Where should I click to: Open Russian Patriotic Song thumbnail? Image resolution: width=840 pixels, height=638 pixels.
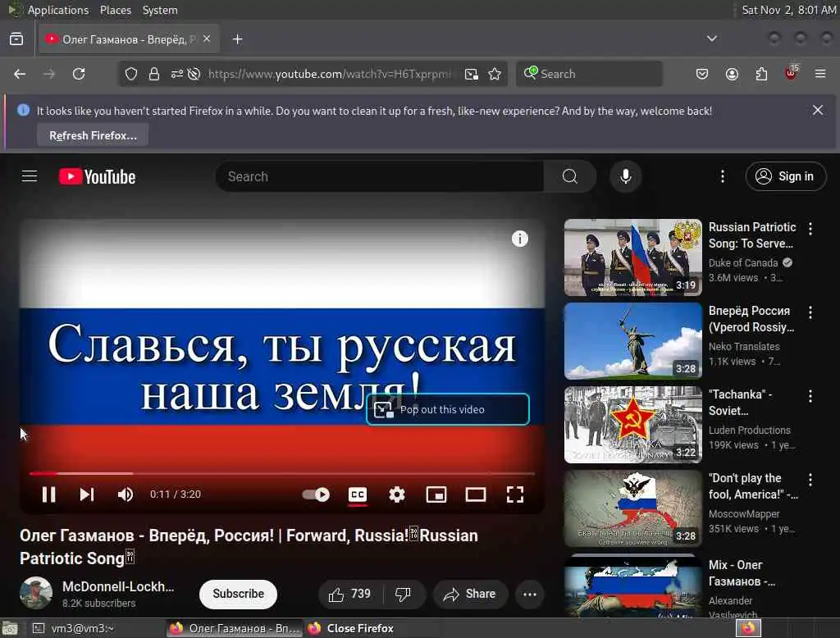click(x=632, y=257)
